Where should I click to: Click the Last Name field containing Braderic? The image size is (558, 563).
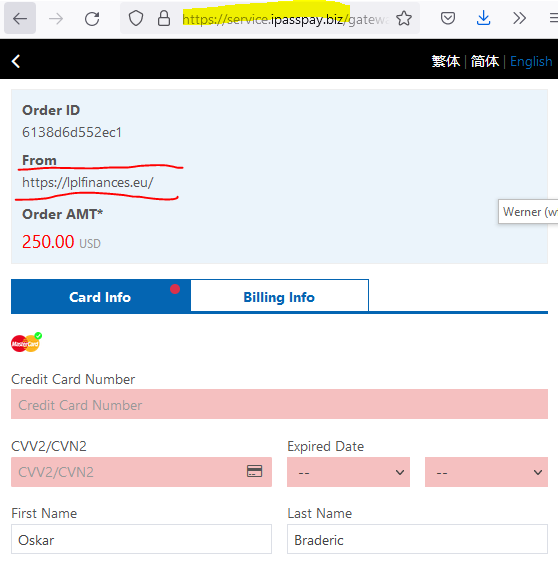click(x=417, y=539)
